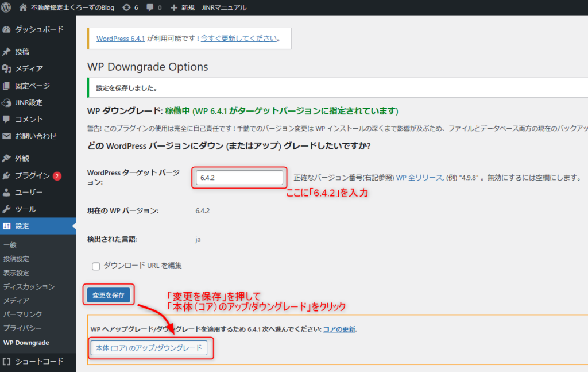Click the 変更を保存 button
The width and height of the screenshot is (588, 372).
[109, 296]
